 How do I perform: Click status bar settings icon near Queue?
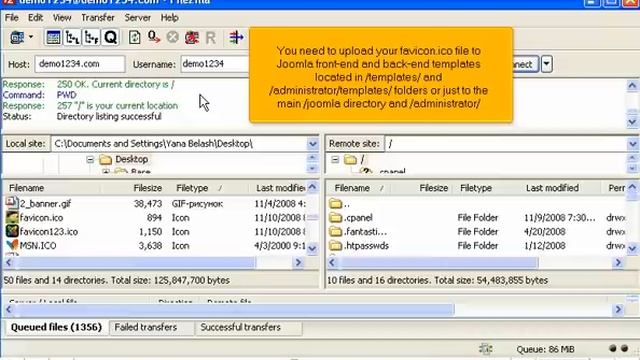(x=485, y=349)
